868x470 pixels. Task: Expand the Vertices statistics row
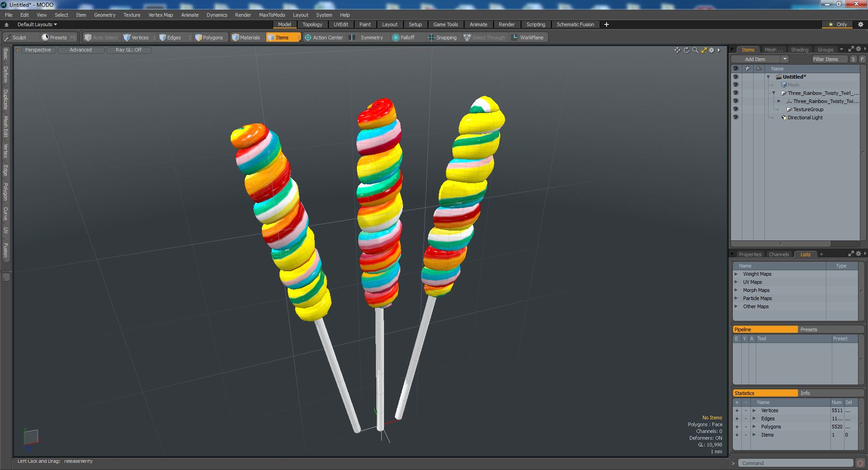pos(754,410)
